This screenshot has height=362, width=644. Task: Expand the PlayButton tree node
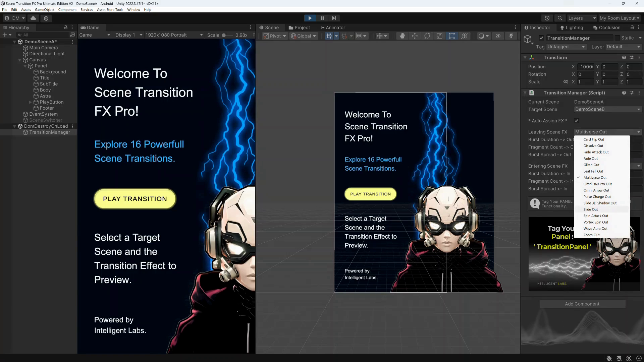(x=30, y=102)
